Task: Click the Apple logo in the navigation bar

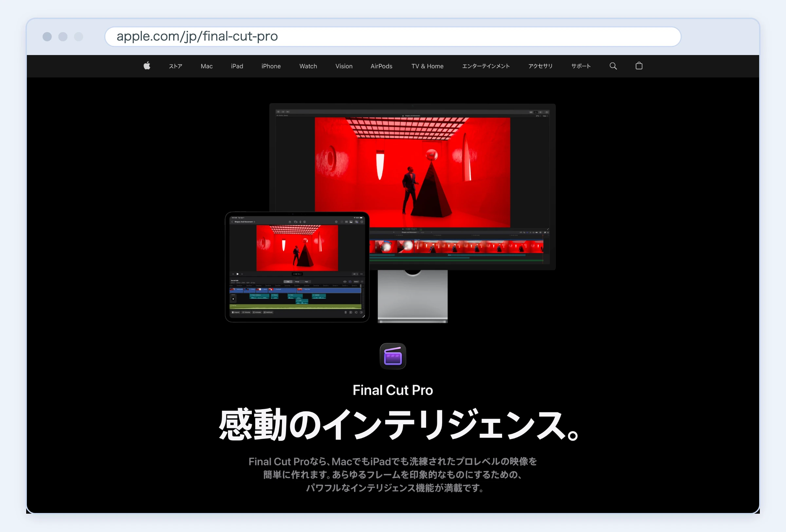Action: coord(147,66)
